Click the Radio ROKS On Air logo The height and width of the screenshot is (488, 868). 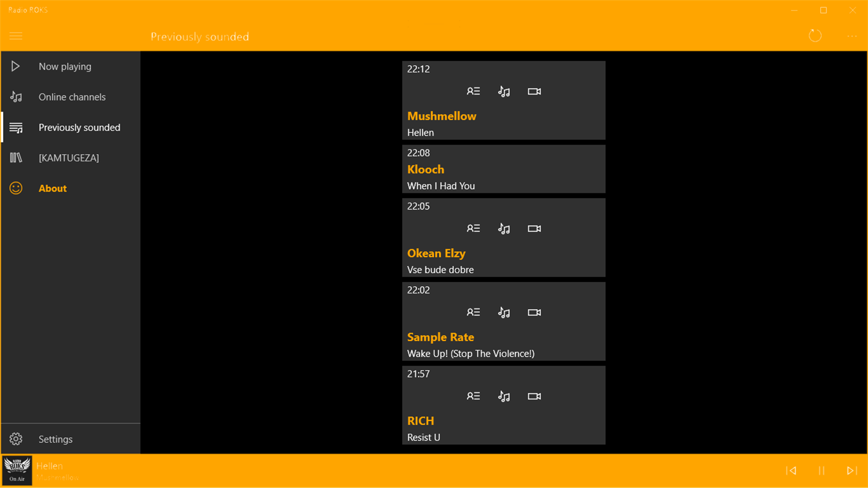tap(17, 471)
